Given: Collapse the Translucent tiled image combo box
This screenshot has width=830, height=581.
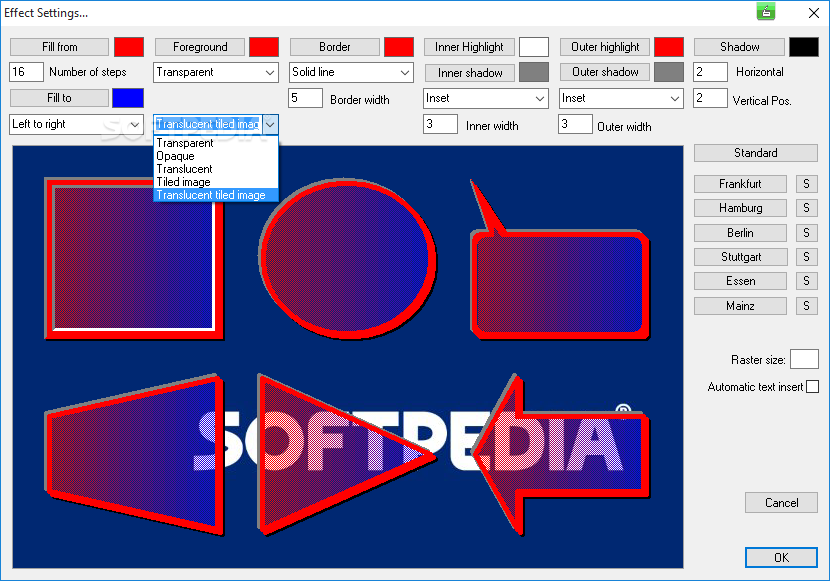Looking at the screenshot, I should click(x=270, y=124).
